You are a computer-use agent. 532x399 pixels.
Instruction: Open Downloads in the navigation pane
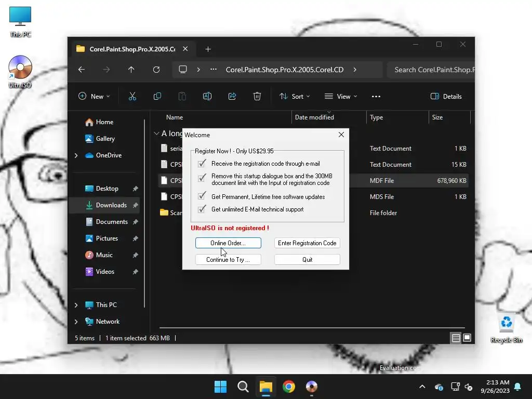104,205
